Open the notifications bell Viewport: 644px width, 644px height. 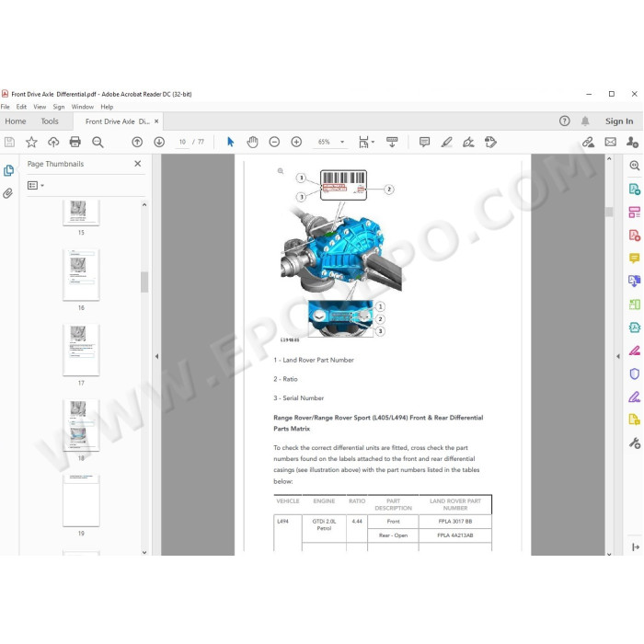click(585, 121)
